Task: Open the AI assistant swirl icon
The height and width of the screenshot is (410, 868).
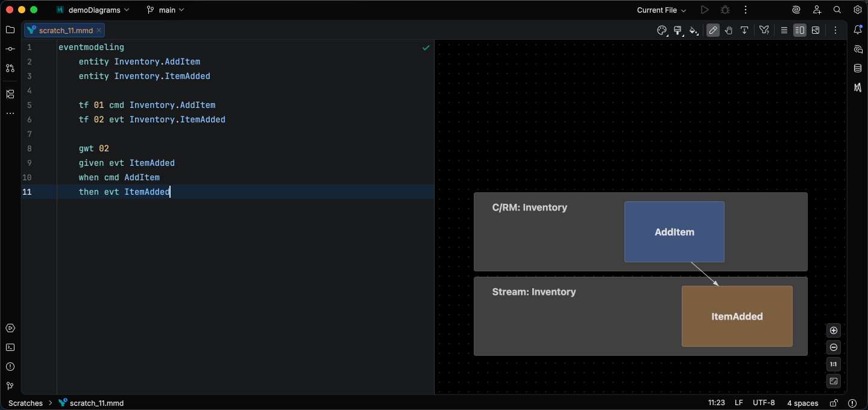Action: click(796, 10)
